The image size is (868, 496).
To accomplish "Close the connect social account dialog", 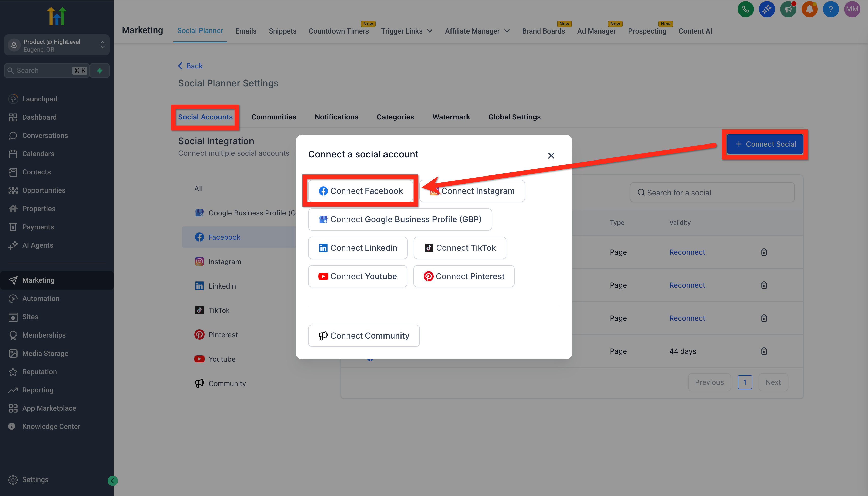I will (x=551, y=156).
